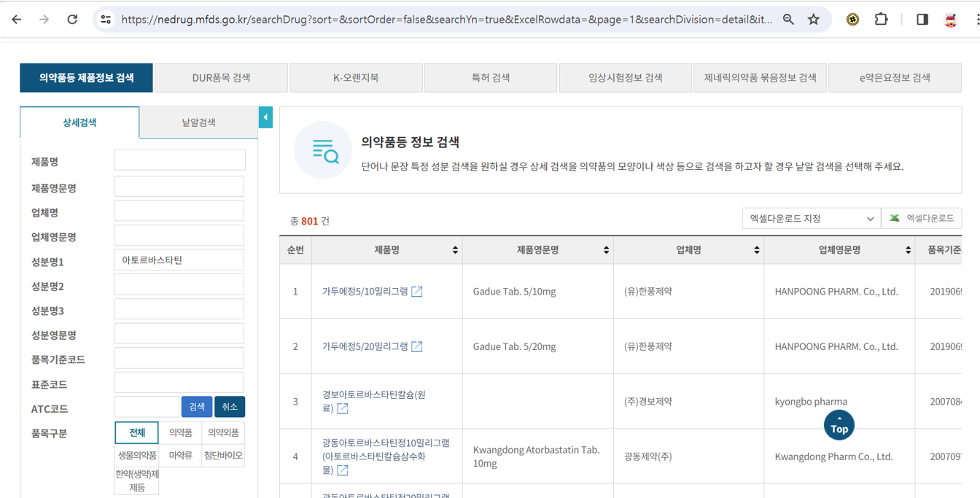
Task: Open 가두에정5/20밀리그램 product link
Action: [365, 346]
